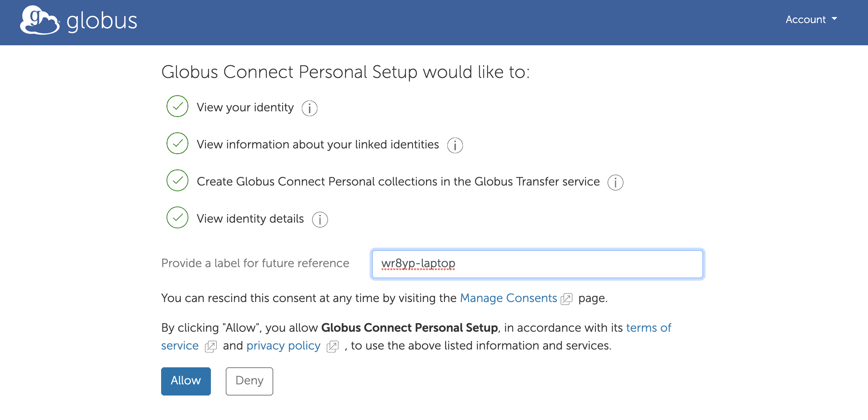Show info about linked identities permission
Image resolution: width=868 pixels, height=420 pixels.
[455, 145]
